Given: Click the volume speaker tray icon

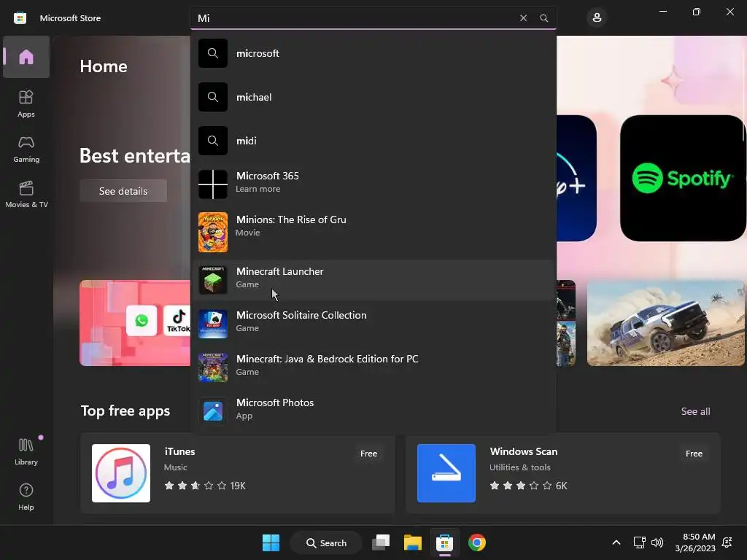Looking at the screenshot, I should pyautogui.click(x=657, y=542).
